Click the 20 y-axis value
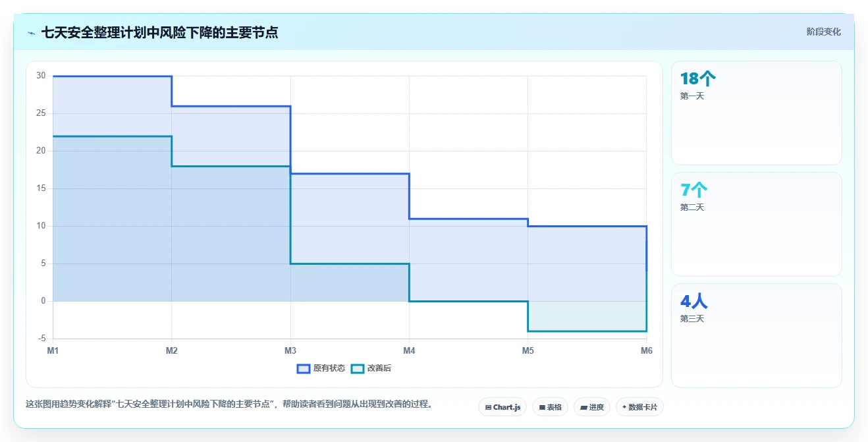868x442 pixels. 41,151
